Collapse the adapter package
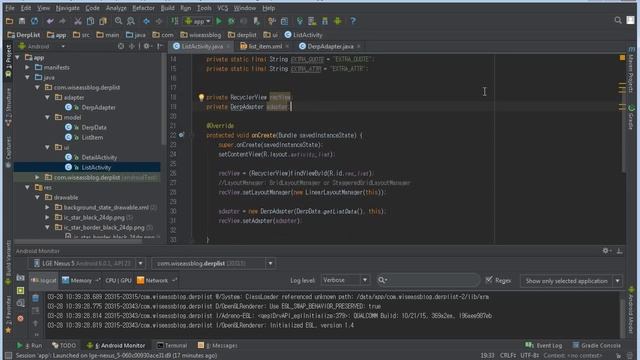Screen dimensions: 640x360 (47, 98)
